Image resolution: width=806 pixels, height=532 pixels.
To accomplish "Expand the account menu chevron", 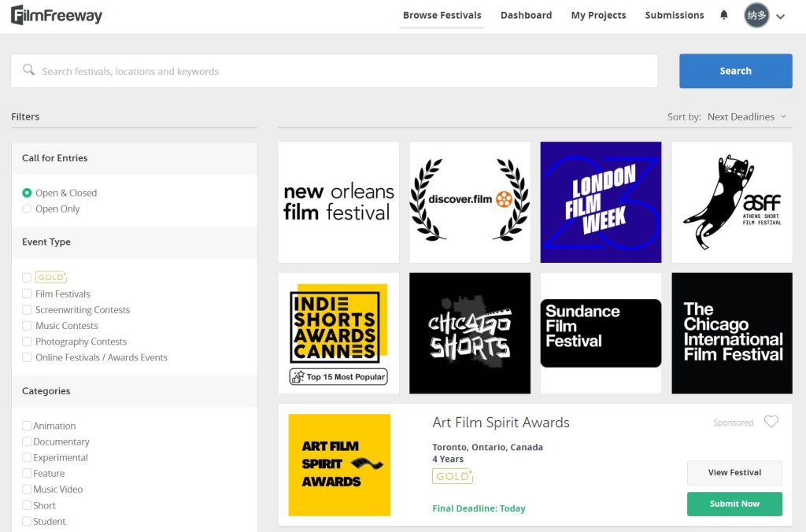I will 780,17.
